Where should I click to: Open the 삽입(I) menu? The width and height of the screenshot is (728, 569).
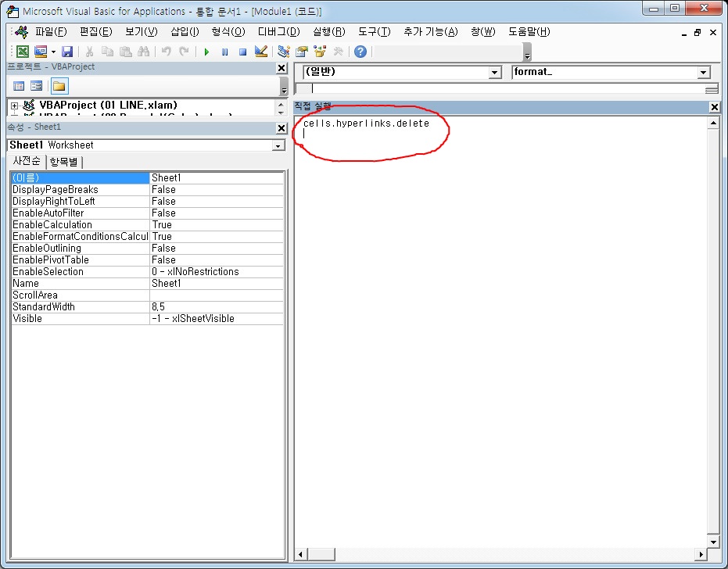click(185, 31)
